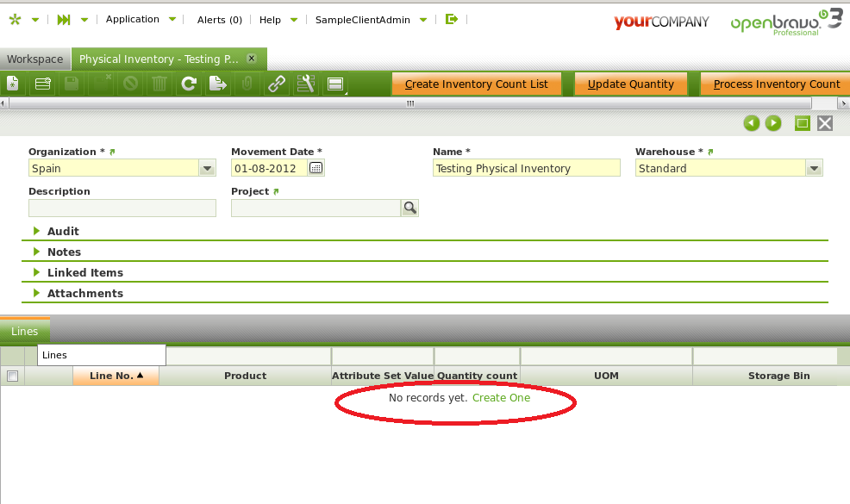Viewport: 850px width, 504px height.
Task: Click the Export to spreadsheet icon
Action: pyautogui.click(x=218, y=84)
